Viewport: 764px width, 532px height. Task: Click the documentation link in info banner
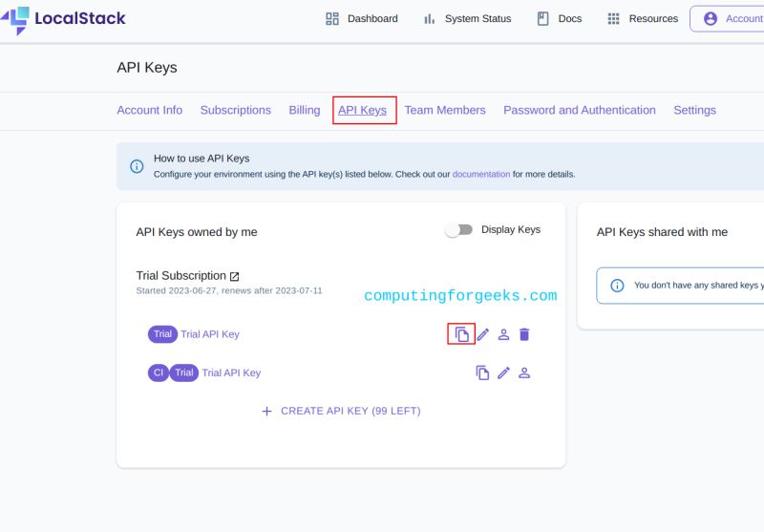point(481,175)
